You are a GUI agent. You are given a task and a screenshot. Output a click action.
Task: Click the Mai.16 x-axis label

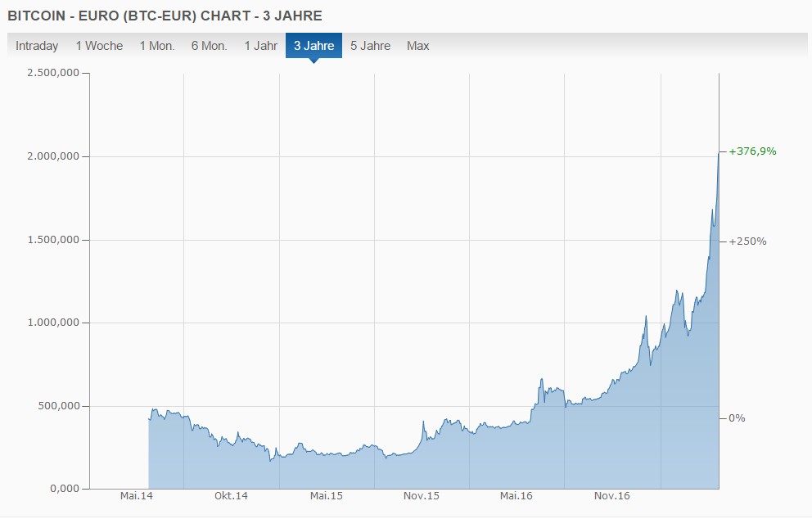(x=517, y=496)
